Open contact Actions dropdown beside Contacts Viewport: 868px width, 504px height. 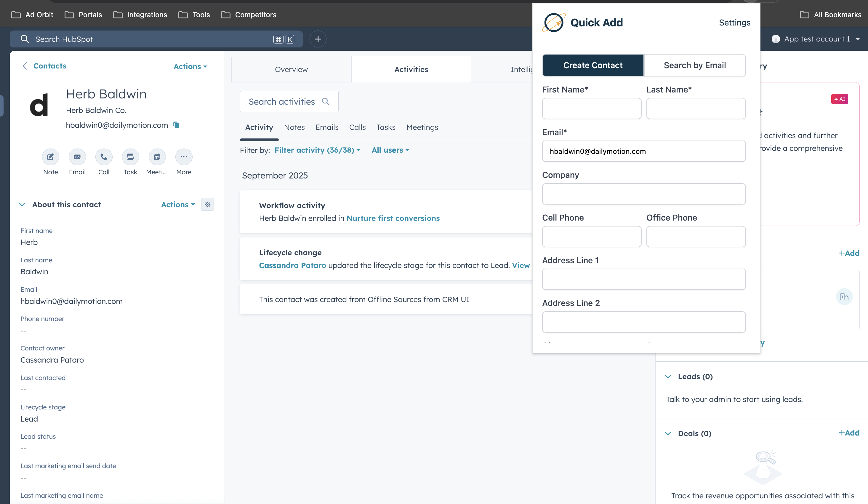pyautogui.click(x=190, y=66)
